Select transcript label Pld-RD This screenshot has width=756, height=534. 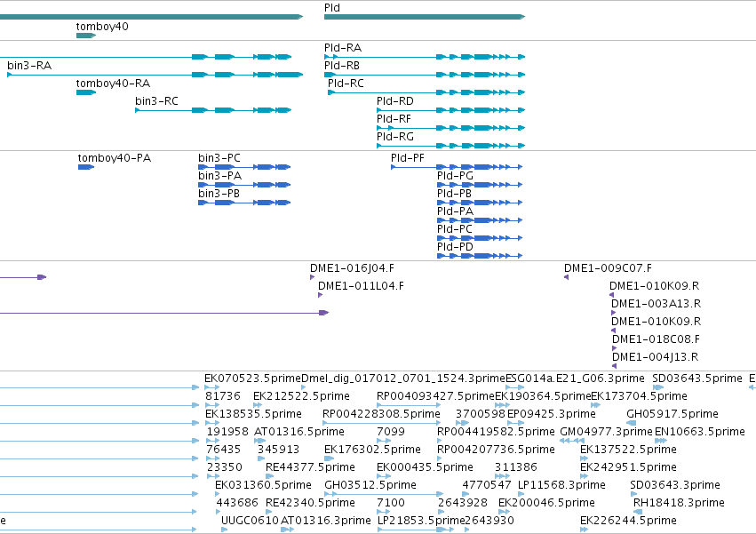point(394,101)
